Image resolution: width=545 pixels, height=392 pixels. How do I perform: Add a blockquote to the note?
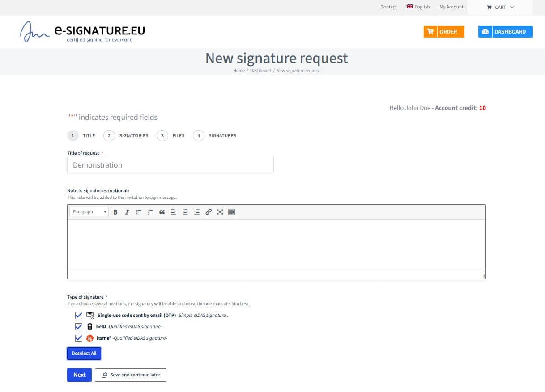point(162,212)
